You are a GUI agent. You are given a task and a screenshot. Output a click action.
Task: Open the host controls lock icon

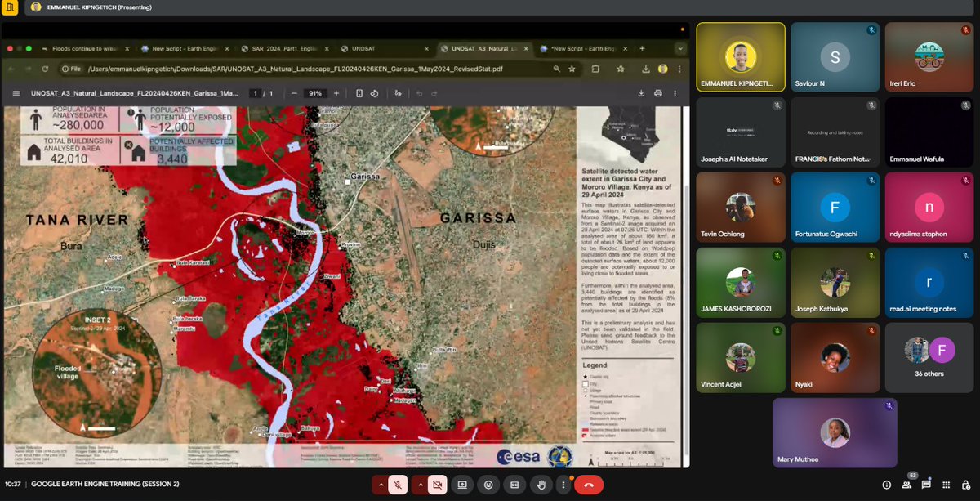[965, 485]
